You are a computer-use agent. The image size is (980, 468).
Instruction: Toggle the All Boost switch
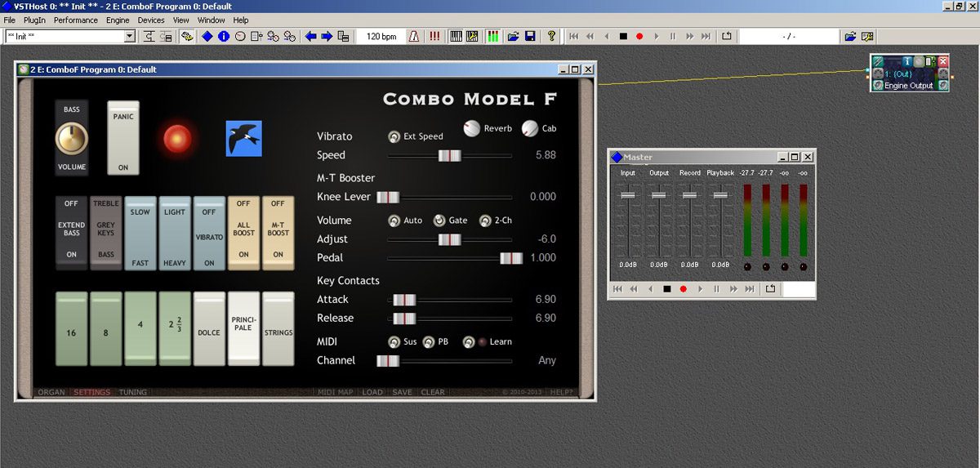click(x=243, y=233)
